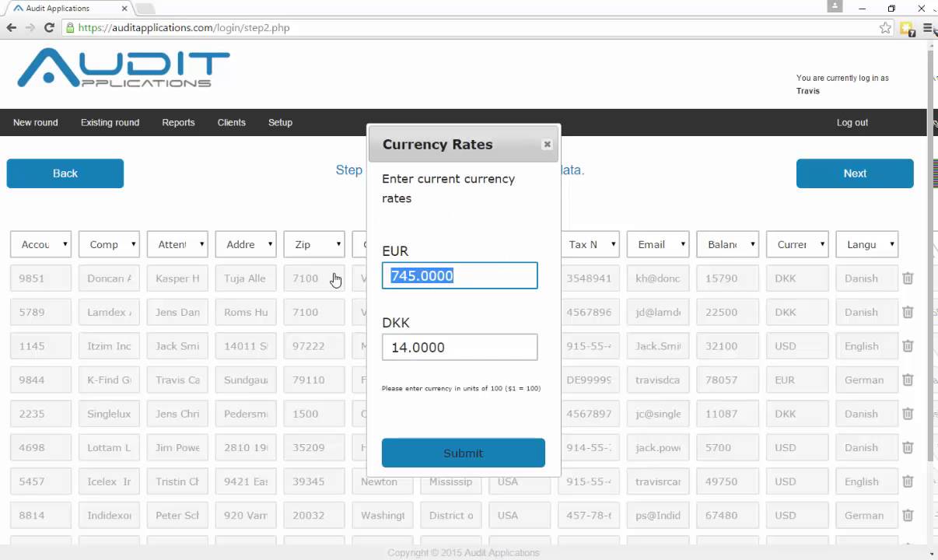Click the 78057 balance field
Viewport: 938px width, 560px height.
728,380
